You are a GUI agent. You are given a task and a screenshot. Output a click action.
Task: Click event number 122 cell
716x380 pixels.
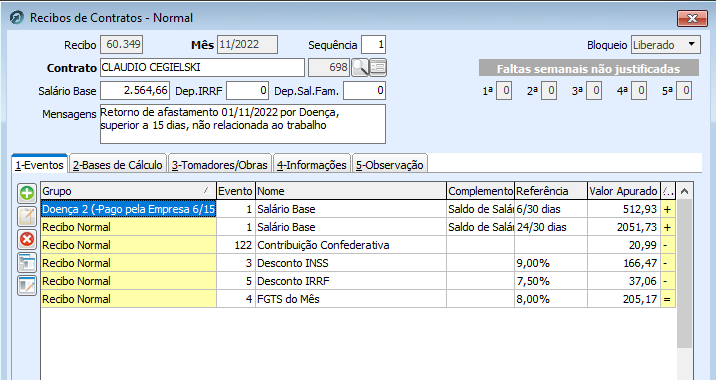(x=235, y=245)
